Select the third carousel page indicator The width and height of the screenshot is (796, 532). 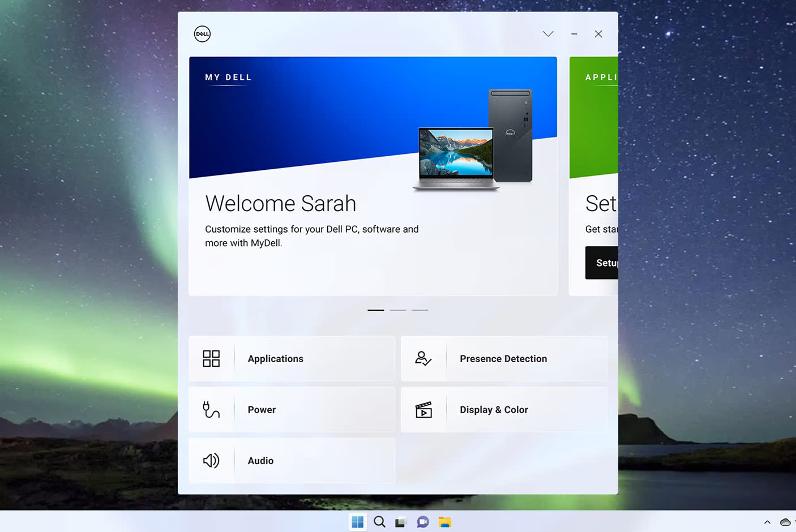(420, 310)
